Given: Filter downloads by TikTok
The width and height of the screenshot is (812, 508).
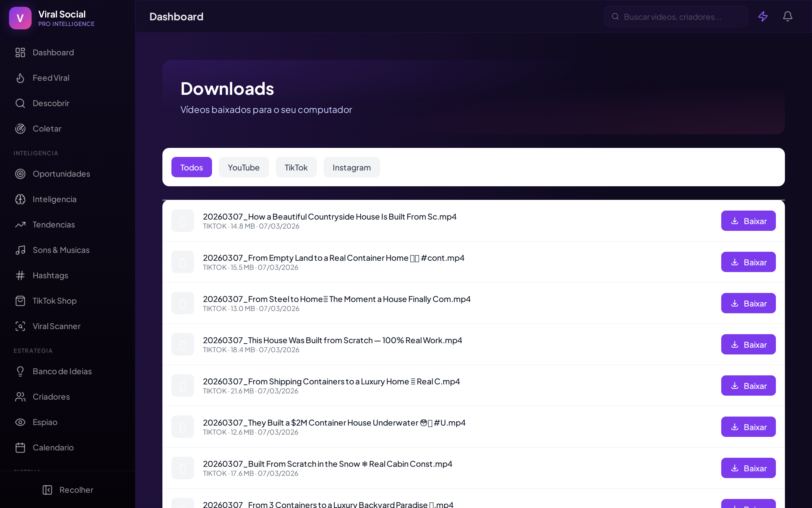Looking at the screenshot, I should 296,167.
